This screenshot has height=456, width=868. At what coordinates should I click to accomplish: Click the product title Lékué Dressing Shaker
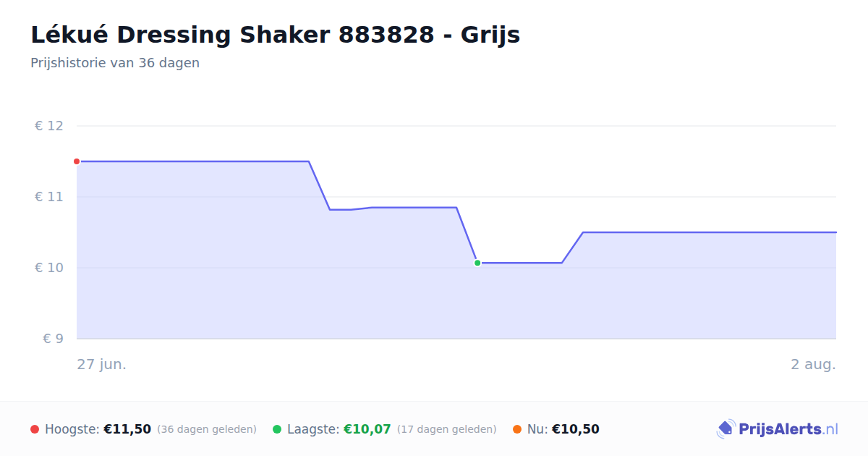(x=275, y=35)
